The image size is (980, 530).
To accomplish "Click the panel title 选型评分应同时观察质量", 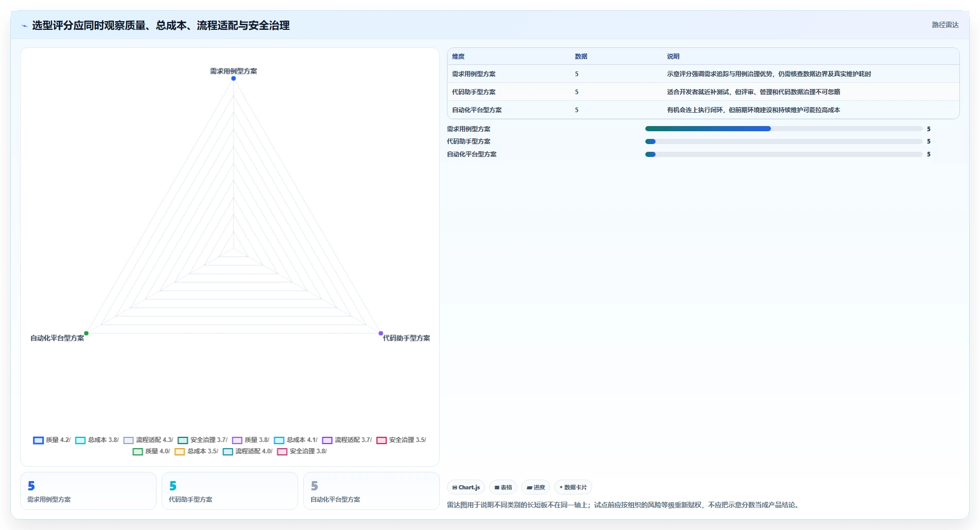I will click(x=161, y=25).
